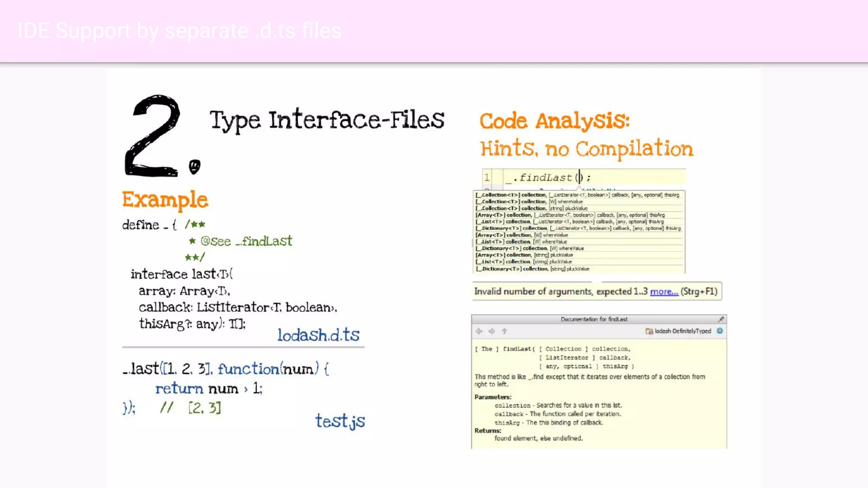Click slide title 'IDE Support by separate .d.ts files'

(x=179, y=31)
